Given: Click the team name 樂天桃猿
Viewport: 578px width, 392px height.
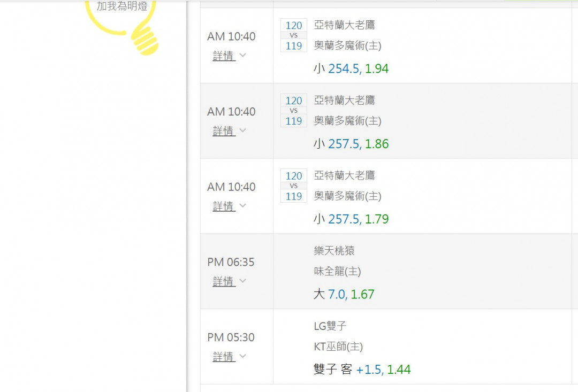Looking at the screenshot, I should [x=334, y=251].
